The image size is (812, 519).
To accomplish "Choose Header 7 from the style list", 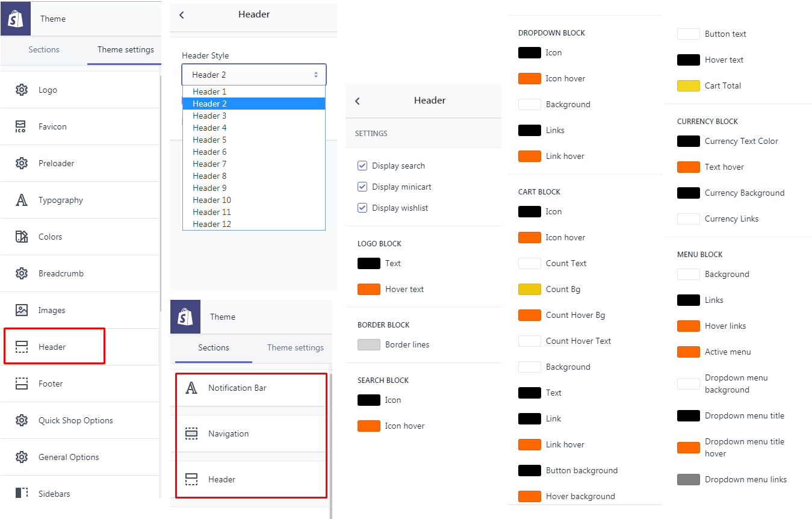I will pos(254,164).
